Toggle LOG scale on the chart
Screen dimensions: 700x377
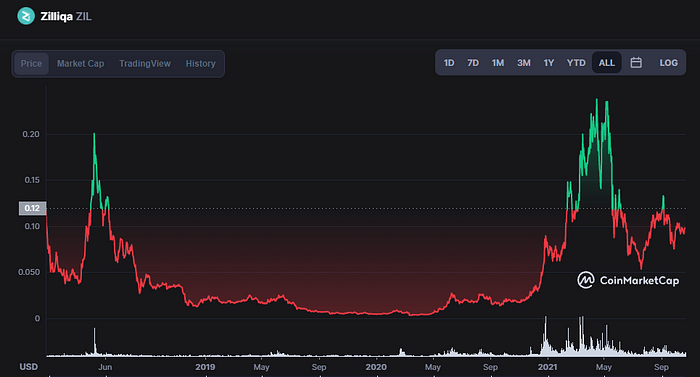tap(668, 63)
